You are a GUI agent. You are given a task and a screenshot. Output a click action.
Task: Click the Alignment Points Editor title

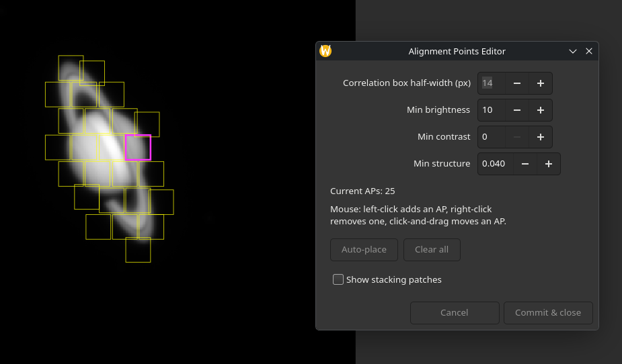click(457, 52)
